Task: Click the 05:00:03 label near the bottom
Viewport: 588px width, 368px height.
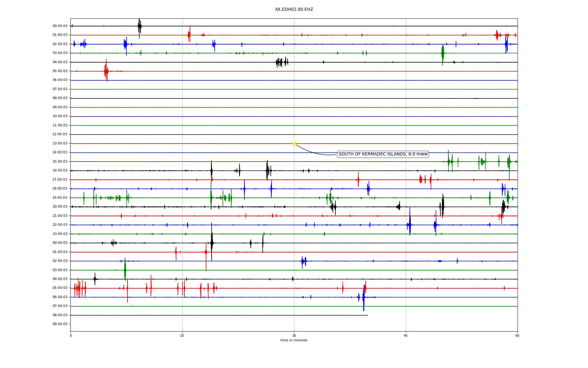Action: tap(60, 288)
